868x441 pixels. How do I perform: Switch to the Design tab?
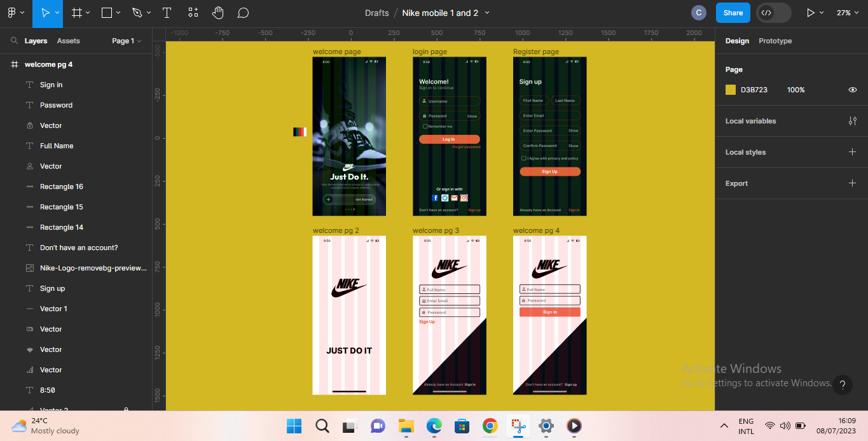point(737,41)
